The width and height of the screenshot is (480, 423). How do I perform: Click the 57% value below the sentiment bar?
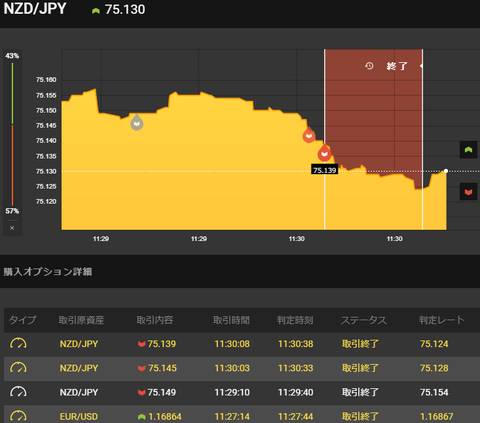tap(12, 211)
